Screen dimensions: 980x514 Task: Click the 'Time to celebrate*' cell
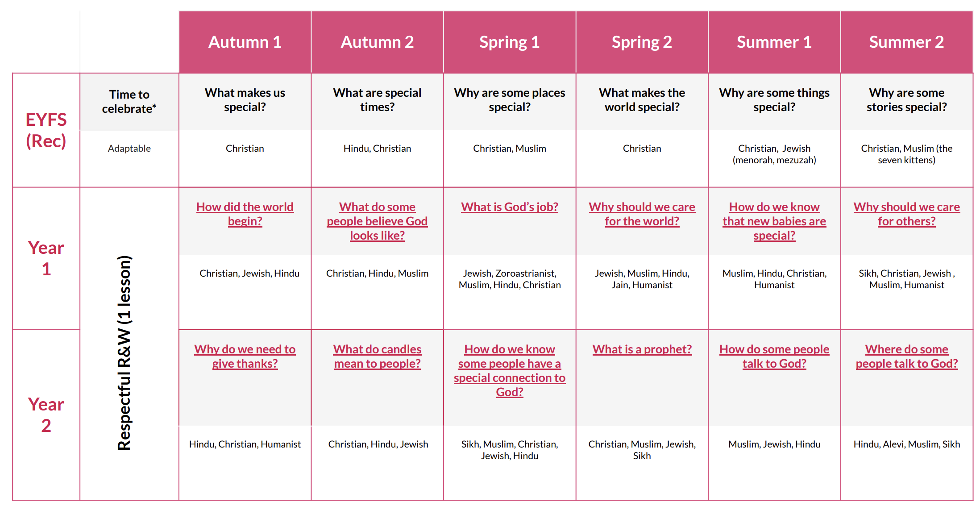(129, 101)
